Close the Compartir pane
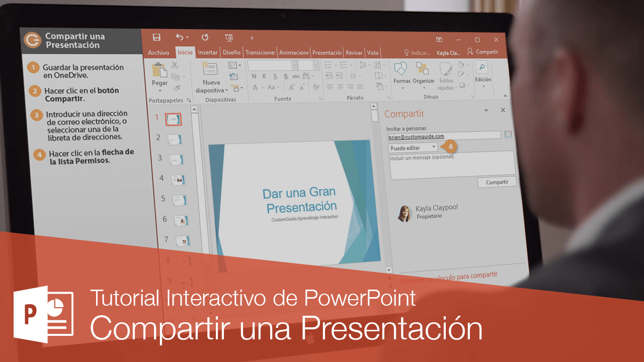Image resolution: width=644 pixels, height=362 pixels. coord(503,110)
